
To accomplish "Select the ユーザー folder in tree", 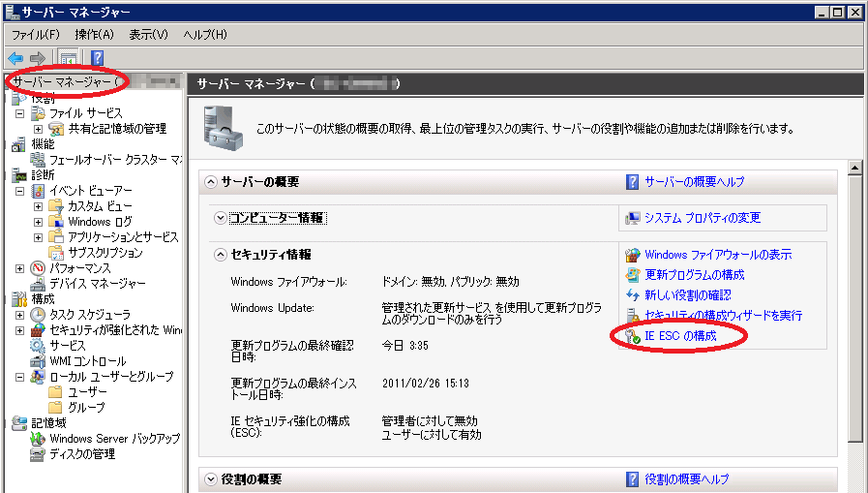I will click(87, 392).
